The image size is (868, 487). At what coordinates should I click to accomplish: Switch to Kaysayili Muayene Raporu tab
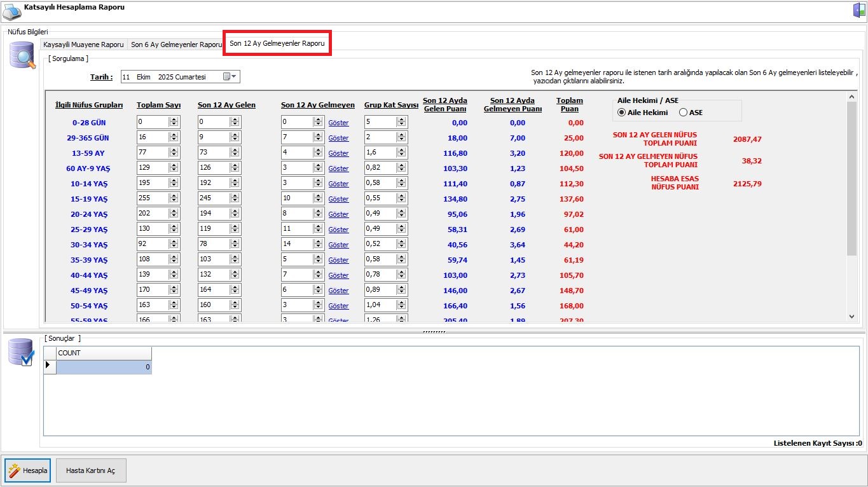pyautogui.click(x=83, y=45)
